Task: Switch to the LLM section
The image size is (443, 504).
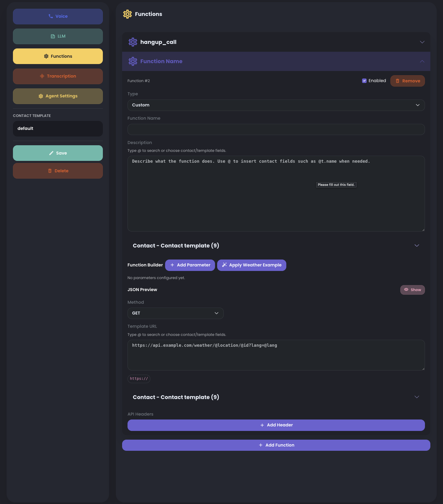Action: coord(58,36)
